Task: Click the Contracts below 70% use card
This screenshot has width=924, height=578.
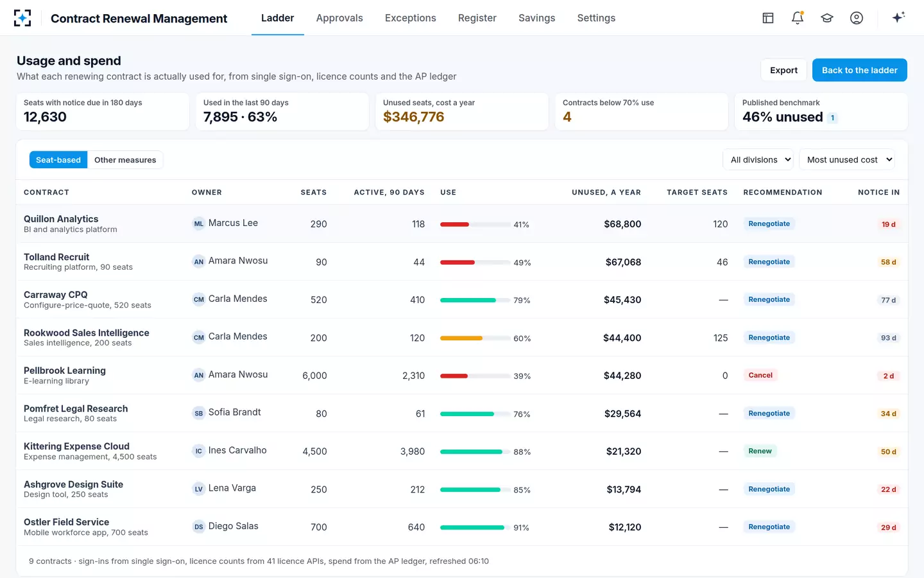Action: point(642,112)
